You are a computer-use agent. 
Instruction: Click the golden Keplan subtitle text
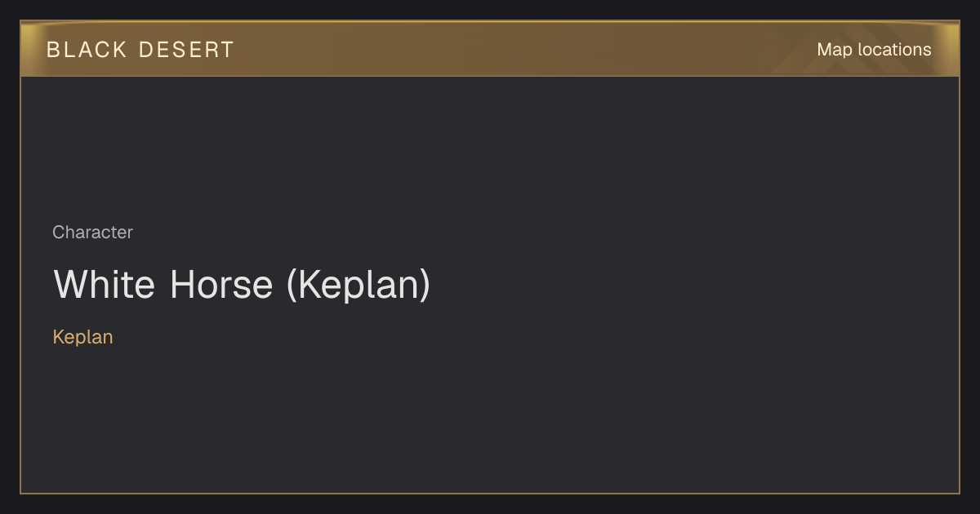pos(82,337)
